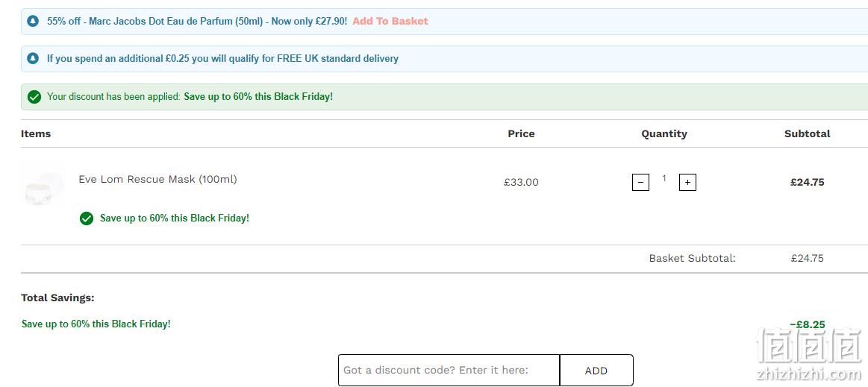
Task: Focus the discount code input field
Action: pyautogui.click(x=449, y=371)
